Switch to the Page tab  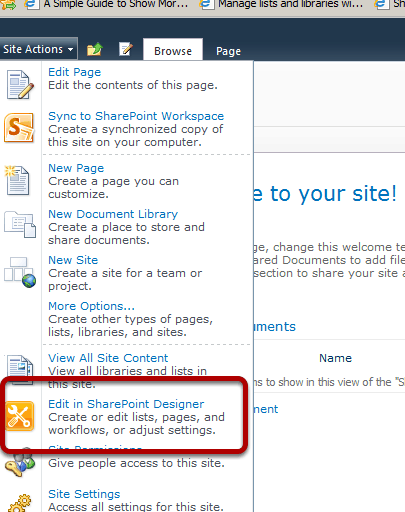tap(228, 51)
